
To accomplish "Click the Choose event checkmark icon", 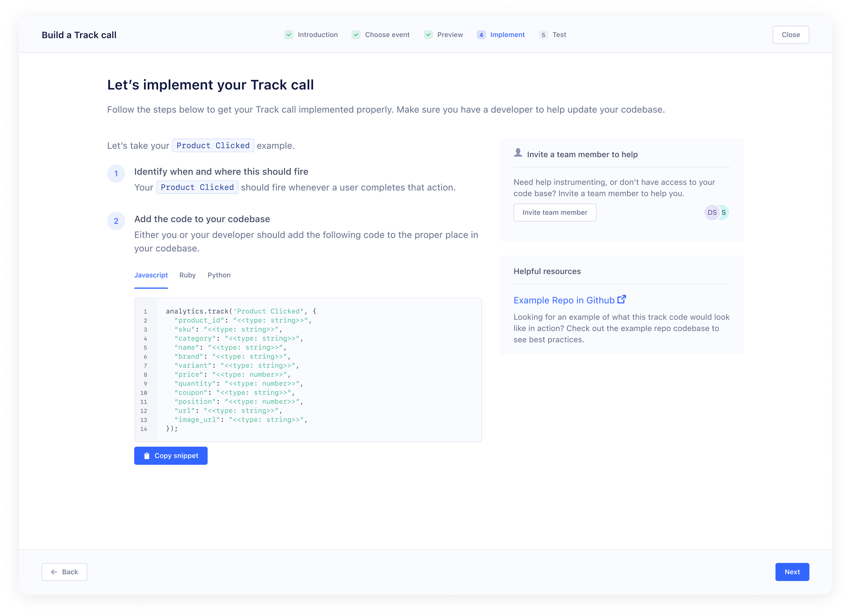I will click(x=356, y=35).
